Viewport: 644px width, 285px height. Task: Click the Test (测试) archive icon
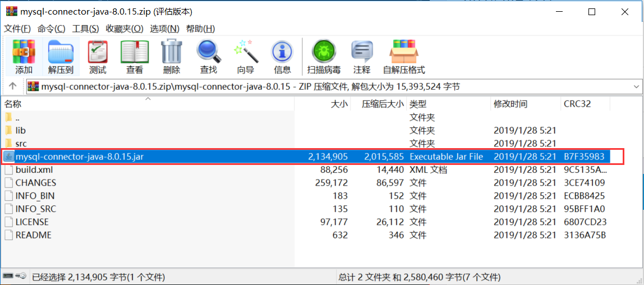98,51
